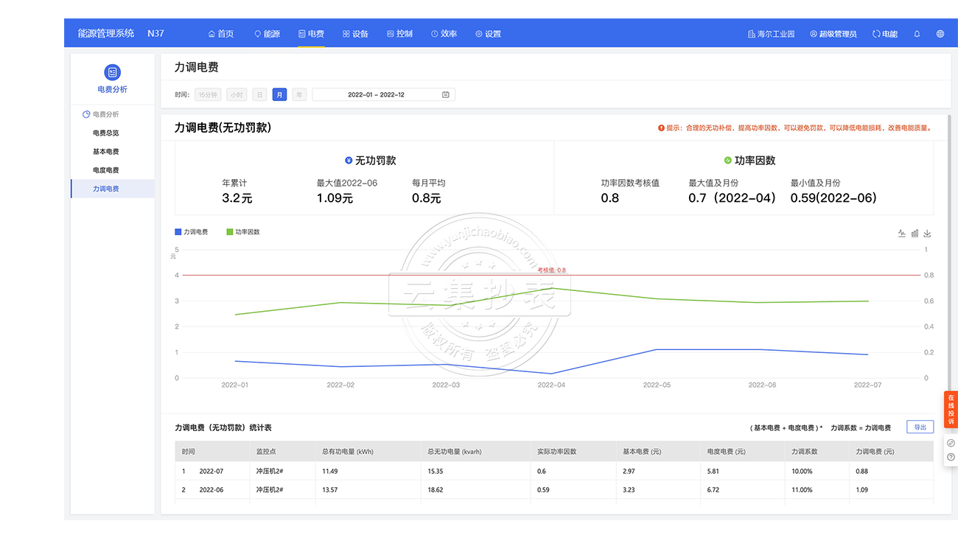Screen dimensions: 958x560
Task: Toggle 力调电费 series in chart legend
Action: coord(192,232)
